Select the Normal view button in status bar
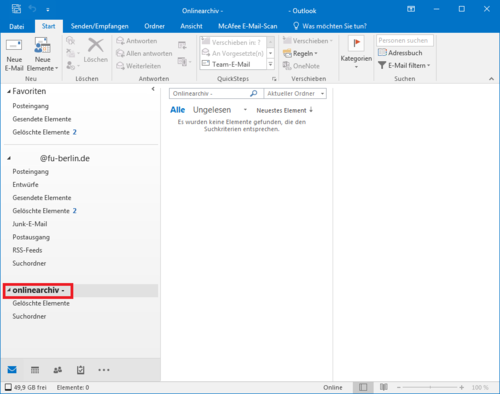The height and width of the screenshot is (394, 500). tap(363, 387)
